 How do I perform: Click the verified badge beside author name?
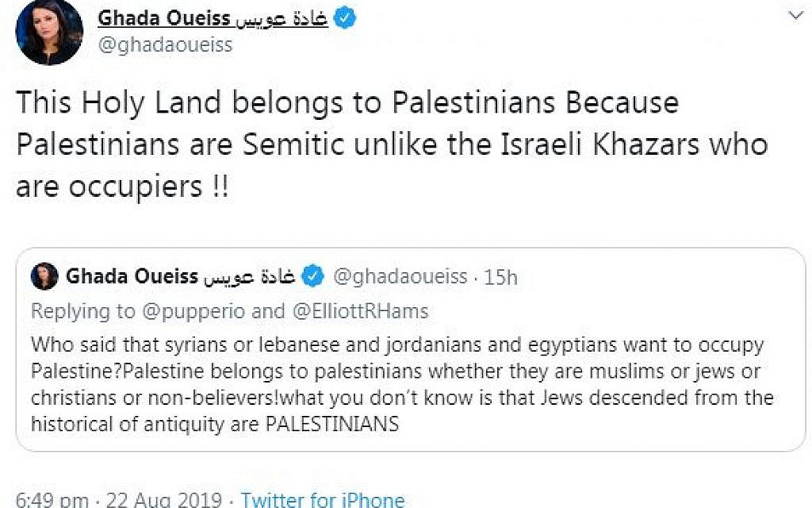(344, 18)
